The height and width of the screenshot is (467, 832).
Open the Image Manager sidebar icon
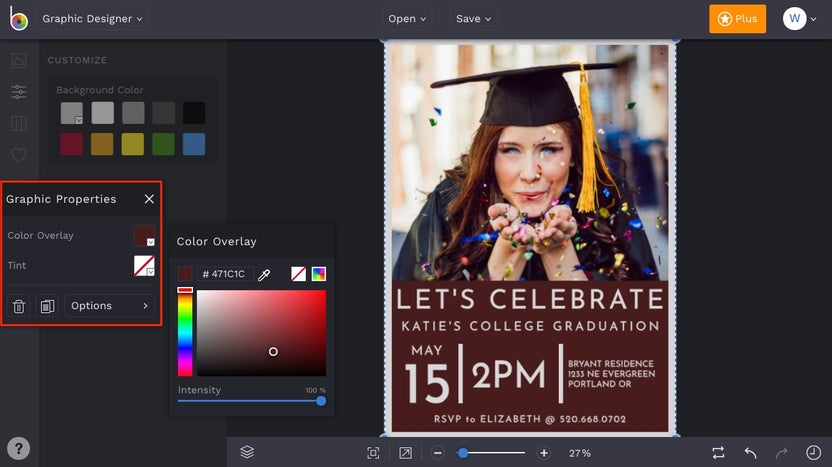pos(19,60)
